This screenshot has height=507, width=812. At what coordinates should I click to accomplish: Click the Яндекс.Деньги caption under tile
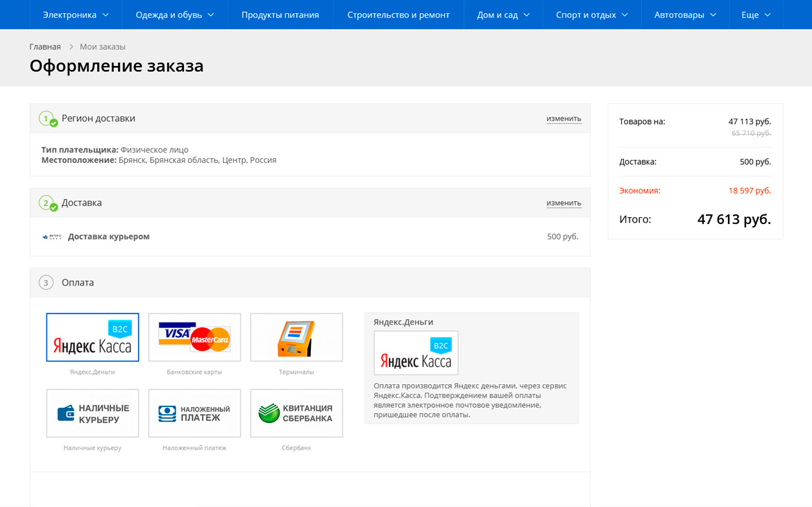pyautogui.click(x=92, y=372)
